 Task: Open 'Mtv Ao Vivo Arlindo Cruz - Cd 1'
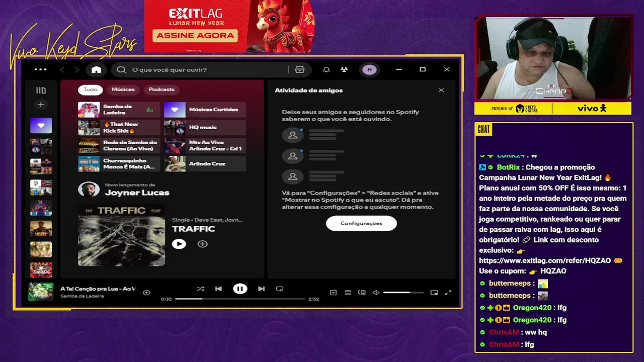click(x=205, y=146)
